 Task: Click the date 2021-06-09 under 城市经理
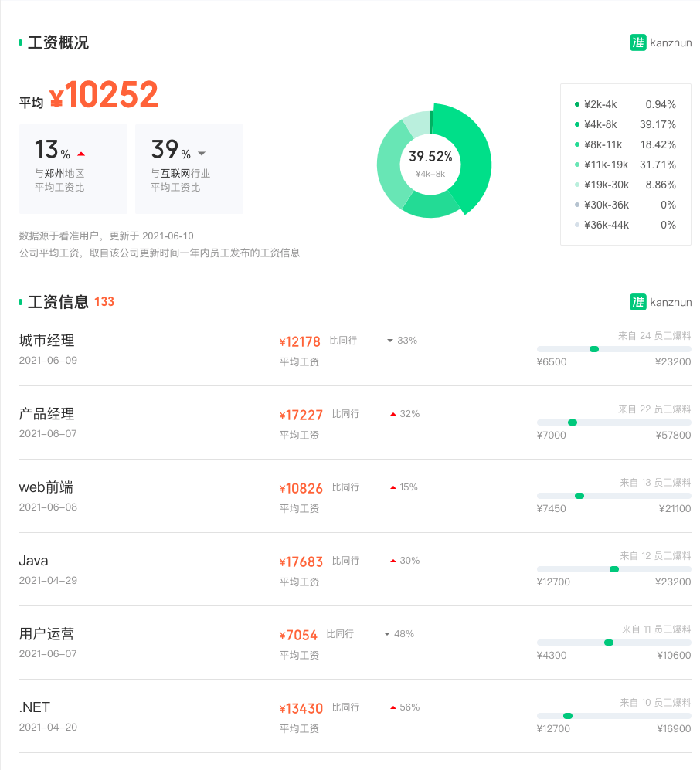(48, 361)
